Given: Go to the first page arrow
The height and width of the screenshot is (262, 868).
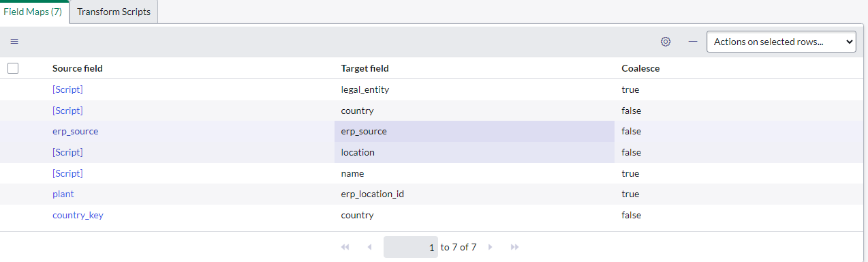Looking at the screenshot, I should (345, 247).
